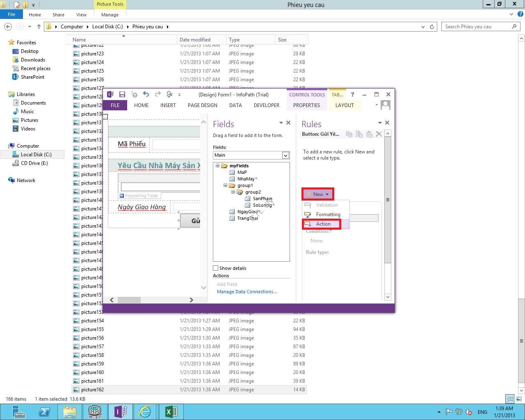The width and height of the screenshot is (525, 420).
Task: Click the Search Phieu yeu cau box
Action: click(476, 27)
